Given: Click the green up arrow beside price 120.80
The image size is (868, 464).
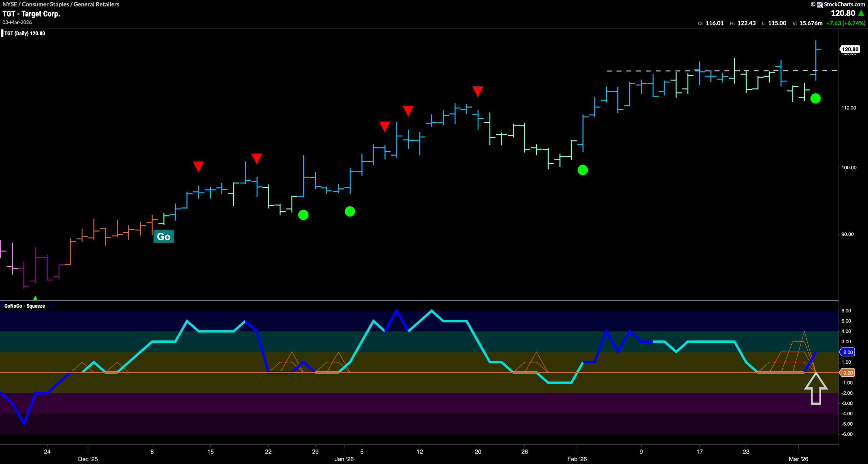Looking at the screenshot, I should (861, 13).
